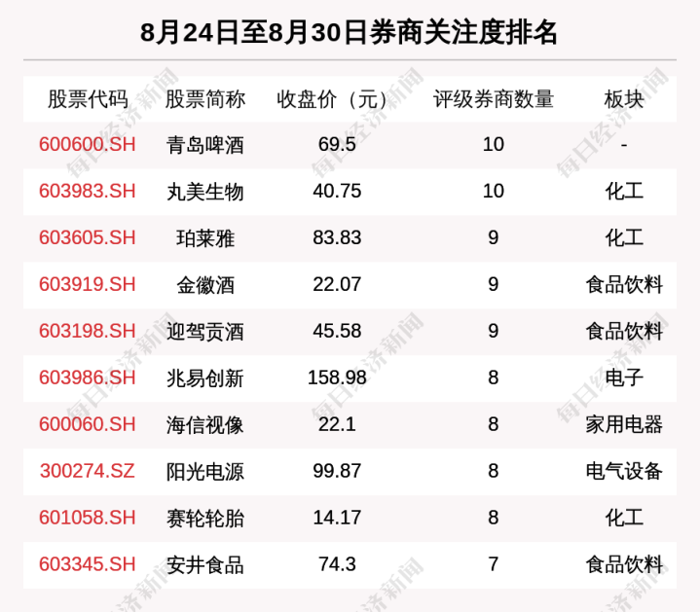700x612 pixels.
Task: Click closing price 99.87
Action: (x=337, y=471)
